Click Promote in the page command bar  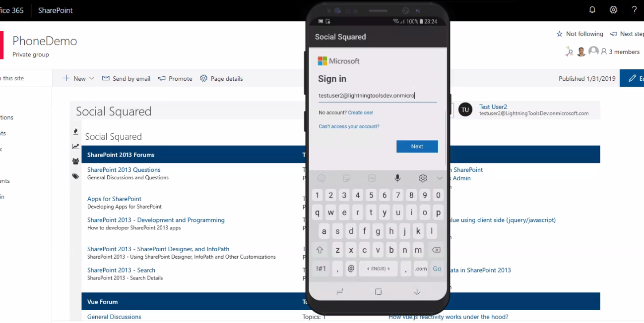pyautogui.click(x=175, y=78)
